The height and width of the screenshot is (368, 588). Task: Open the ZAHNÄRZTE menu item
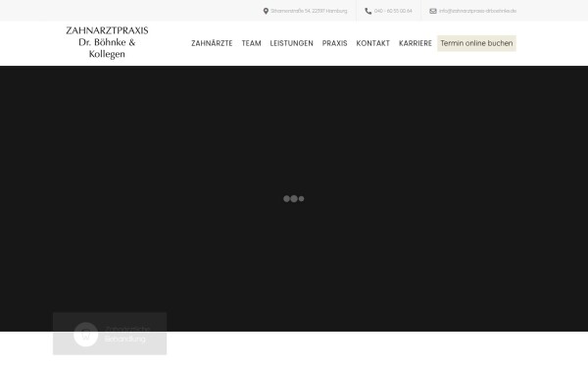(x=212, y=43)
